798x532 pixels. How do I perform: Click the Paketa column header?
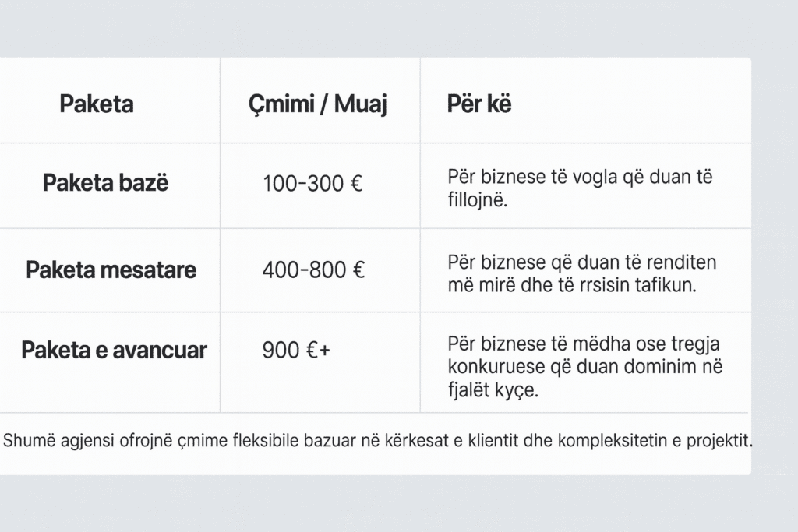click(x=97, y=104)
